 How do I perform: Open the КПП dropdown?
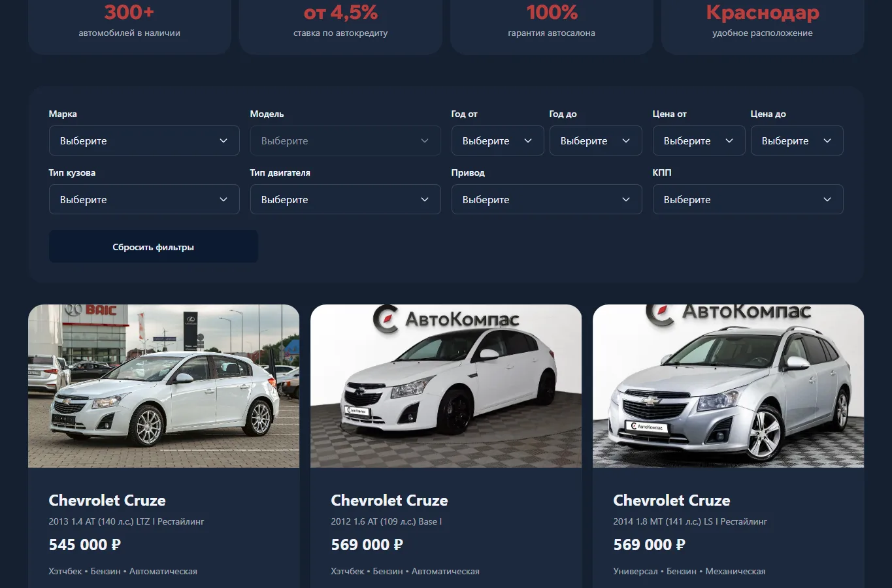[748, 199]
